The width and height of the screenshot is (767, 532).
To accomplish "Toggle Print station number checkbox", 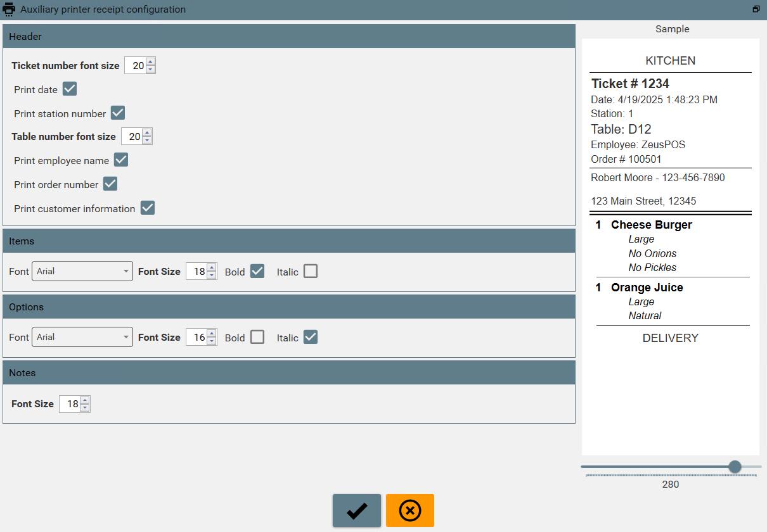I will (118, 113).
